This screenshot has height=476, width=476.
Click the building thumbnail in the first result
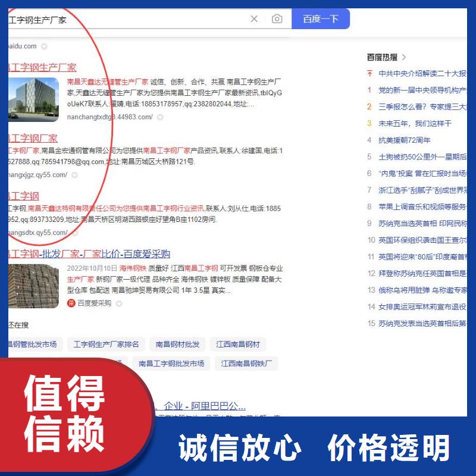click(33, 99)
